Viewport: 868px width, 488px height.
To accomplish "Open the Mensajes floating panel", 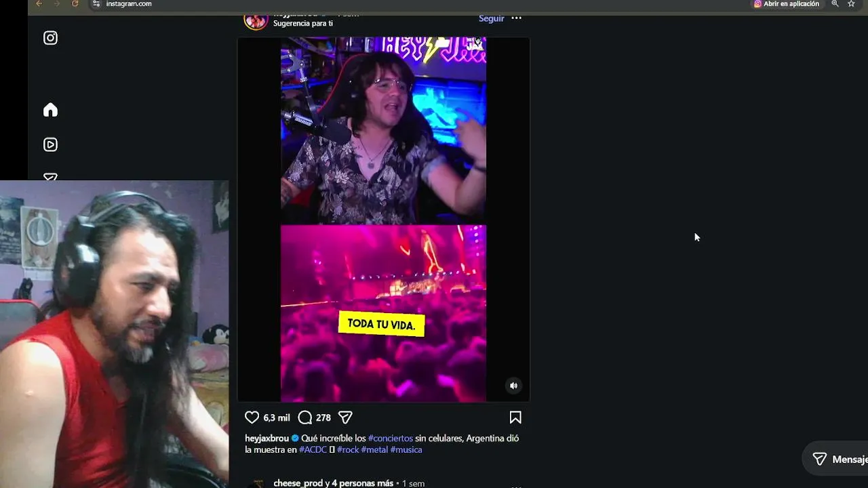I will [835, 460].
